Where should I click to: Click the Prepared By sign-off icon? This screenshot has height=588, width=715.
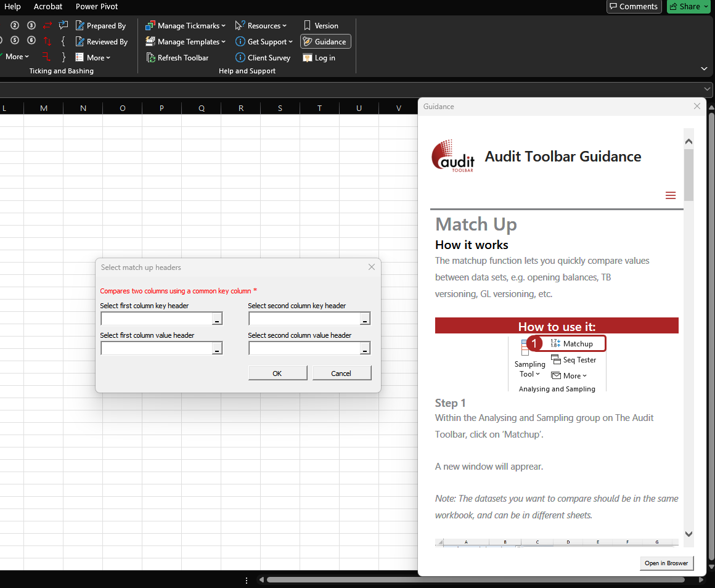(x=80, y=26)
